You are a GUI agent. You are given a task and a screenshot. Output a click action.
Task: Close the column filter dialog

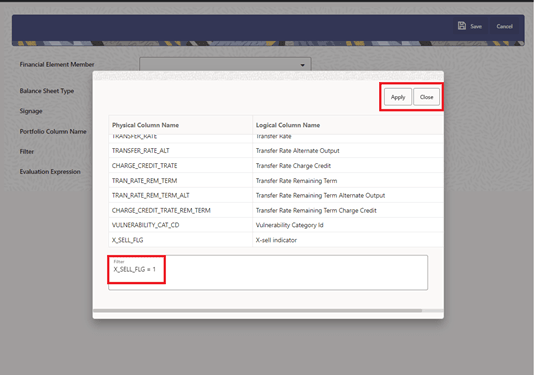coord(426,97)
